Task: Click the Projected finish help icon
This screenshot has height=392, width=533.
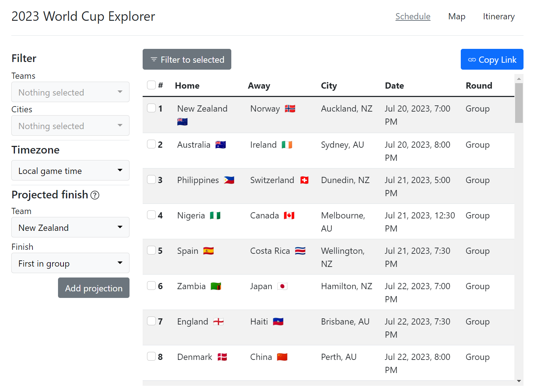Action: tap(95, 195)
